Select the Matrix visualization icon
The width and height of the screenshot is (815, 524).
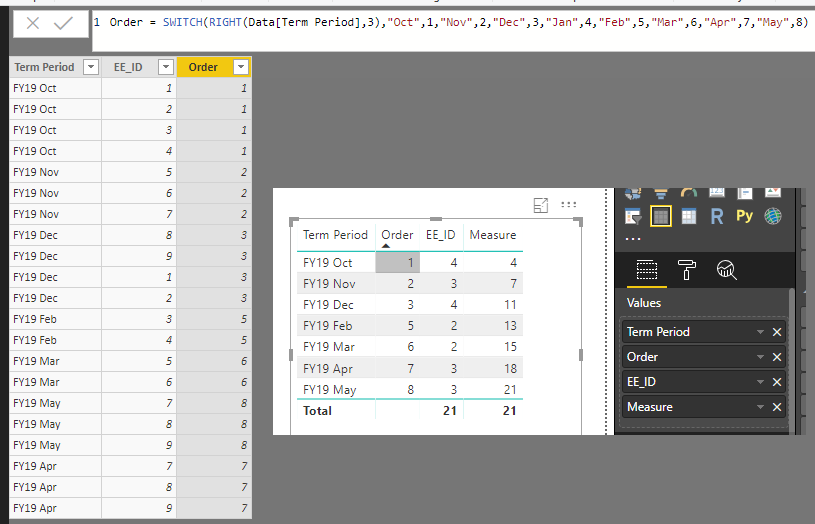tap(689, 216)
